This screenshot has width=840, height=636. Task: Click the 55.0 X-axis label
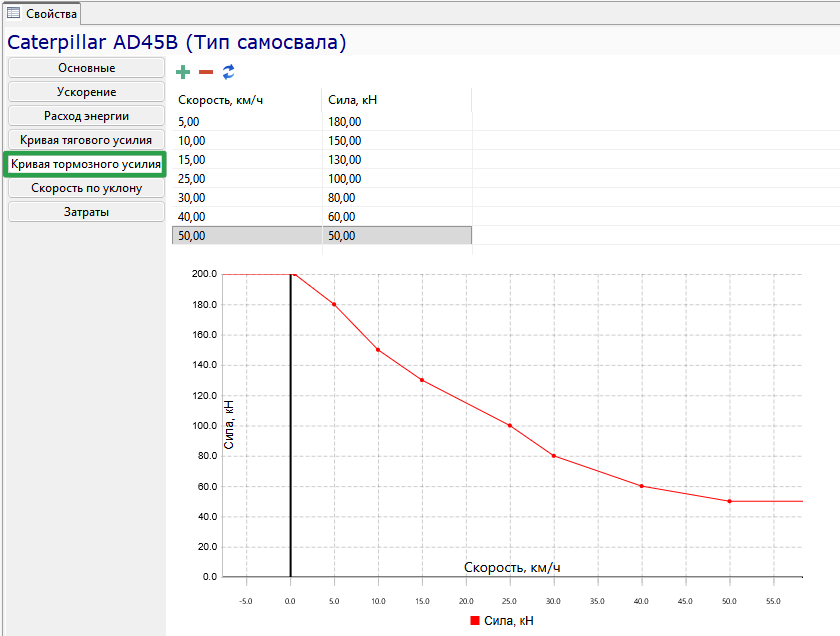click(773, 601)
